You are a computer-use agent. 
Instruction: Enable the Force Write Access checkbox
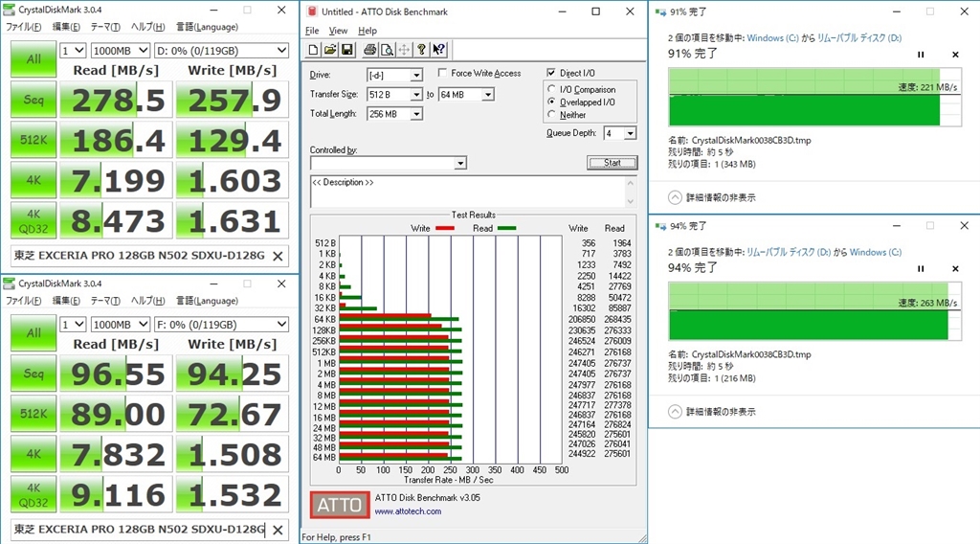click(x=442, y=73)
